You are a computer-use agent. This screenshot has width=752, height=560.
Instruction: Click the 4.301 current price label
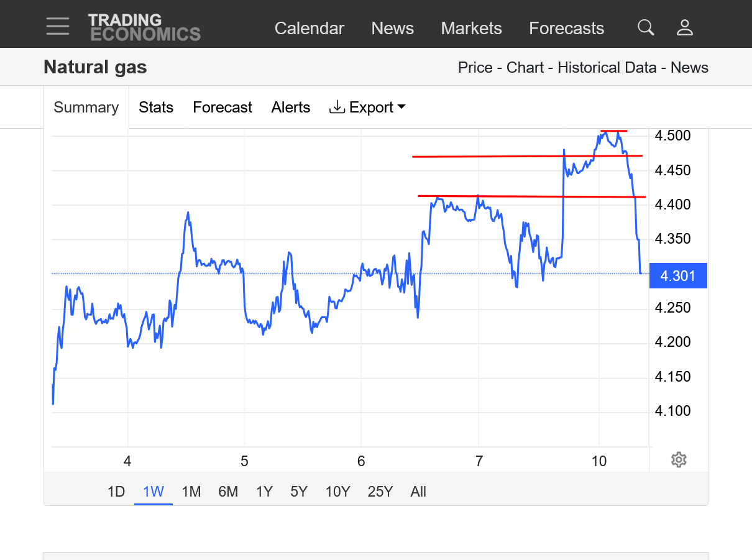pos(677,275)
